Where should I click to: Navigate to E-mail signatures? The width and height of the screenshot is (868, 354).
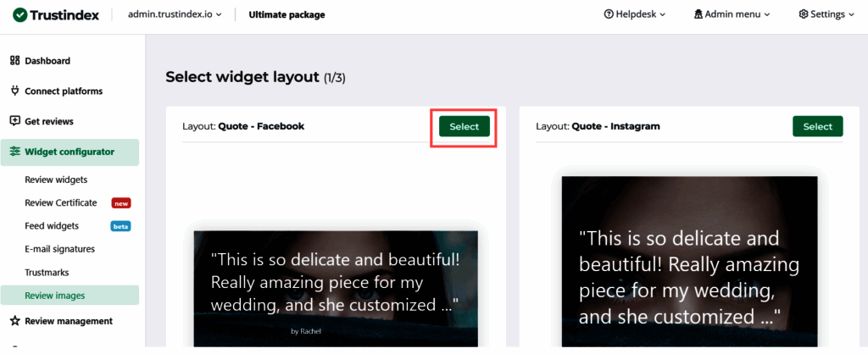pyautogui.click(x=59, y=249)
